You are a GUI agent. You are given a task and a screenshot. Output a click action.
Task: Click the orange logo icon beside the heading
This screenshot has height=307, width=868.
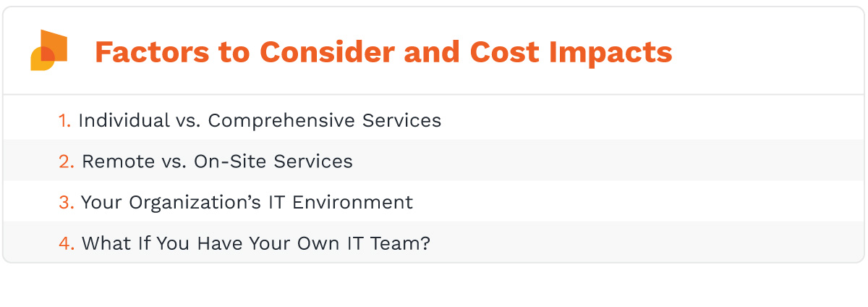(x=50, y=49)
